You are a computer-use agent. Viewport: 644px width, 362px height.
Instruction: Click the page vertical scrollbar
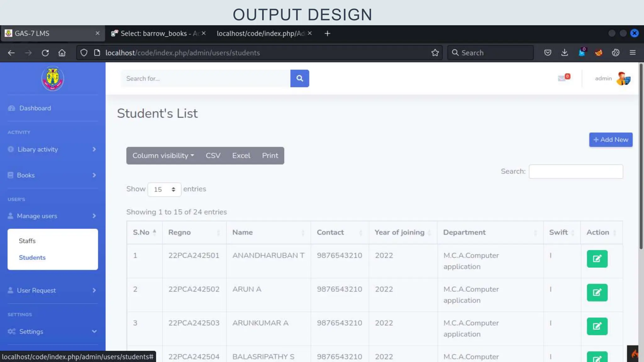641,156
